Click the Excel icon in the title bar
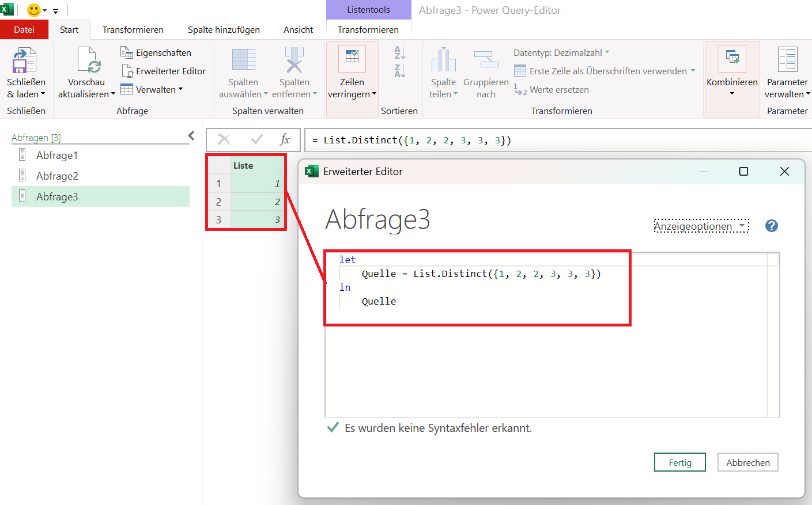The height and width of the screenshot is (505, 812). [7, 10]
